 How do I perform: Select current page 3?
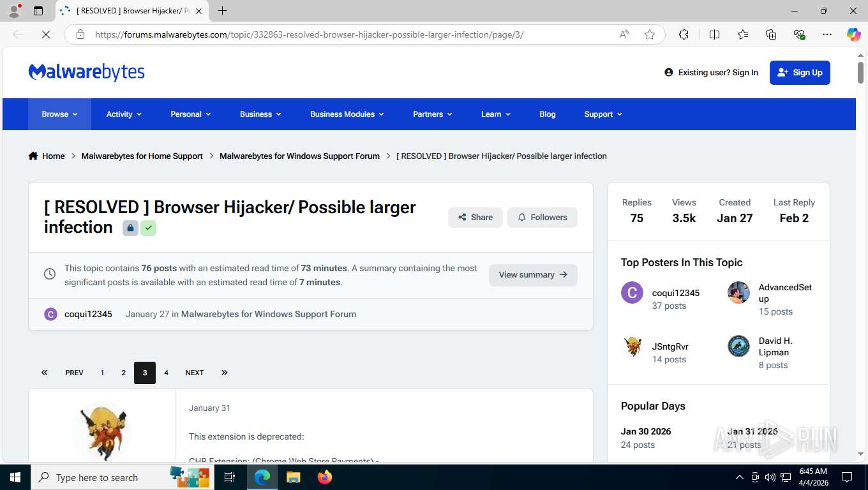145,373
